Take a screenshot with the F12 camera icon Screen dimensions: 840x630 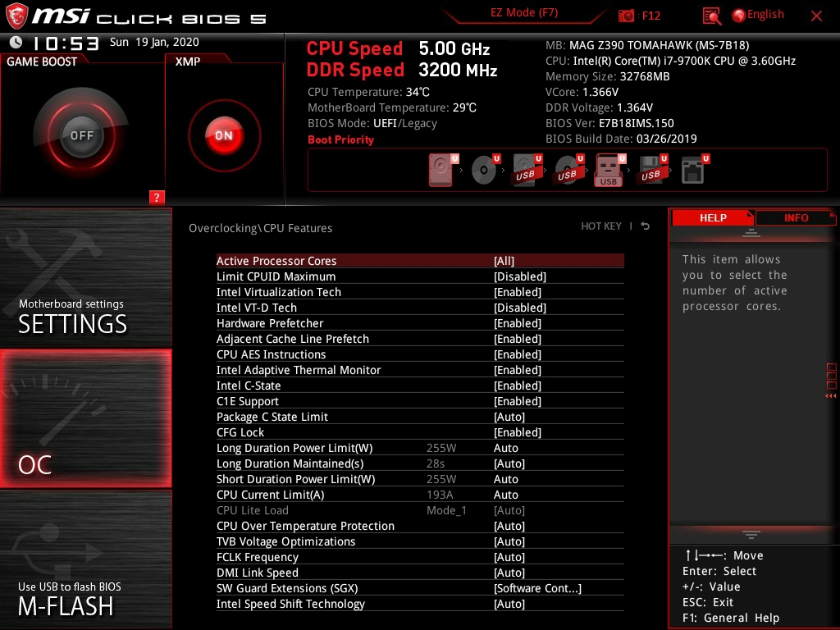tap(626, 16)
